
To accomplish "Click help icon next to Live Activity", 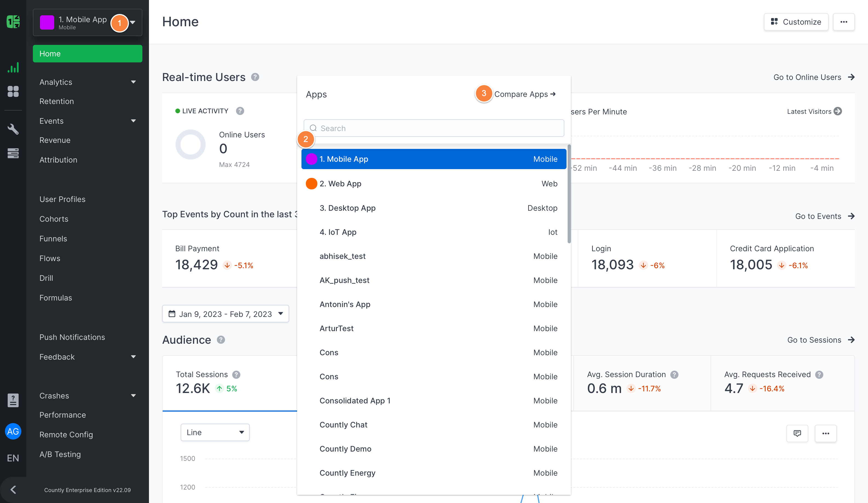I will (x=240, y=111).
